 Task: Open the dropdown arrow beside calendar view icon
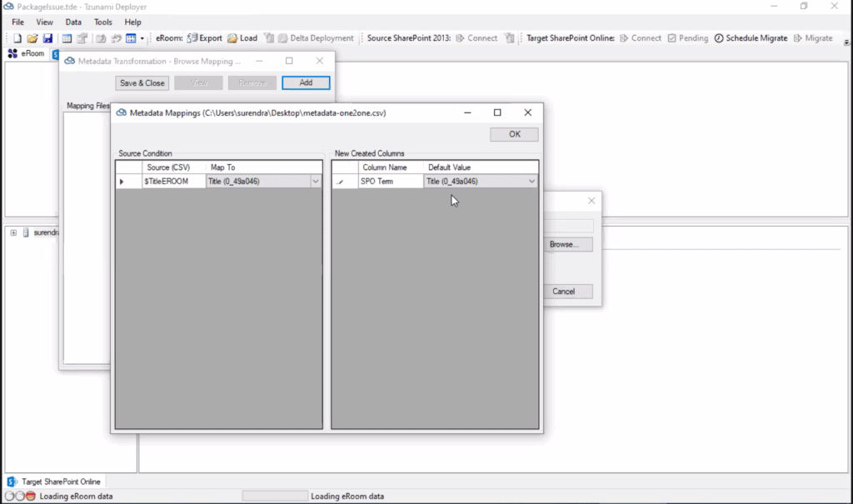pos(142,38)
